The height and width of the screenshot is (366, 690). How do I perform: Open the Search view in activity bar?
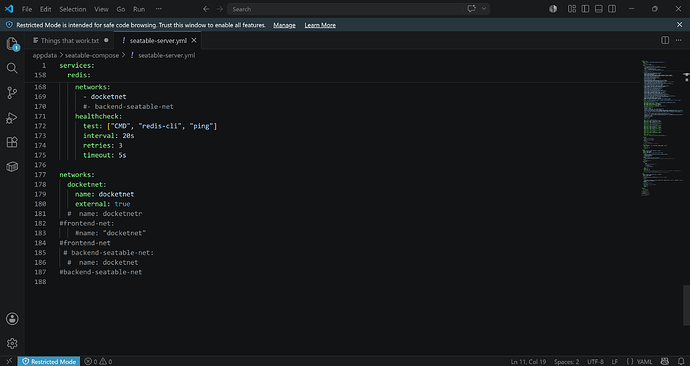(x=12, y=68)
